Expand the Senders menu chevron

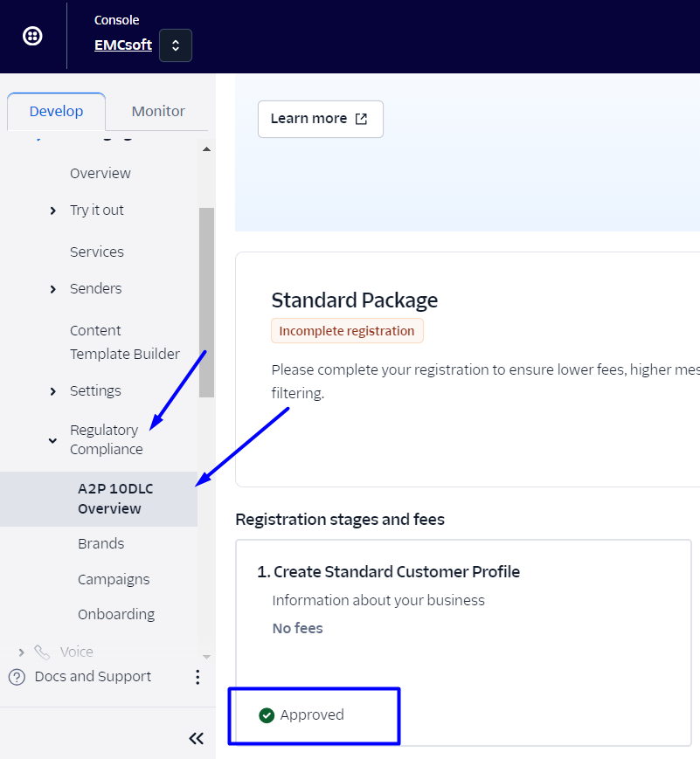click(53, 289)
